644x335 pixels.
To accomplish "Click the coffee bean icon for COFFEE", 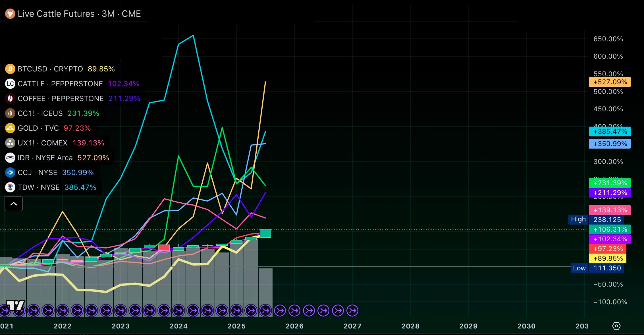I will [x=10, y=98].
